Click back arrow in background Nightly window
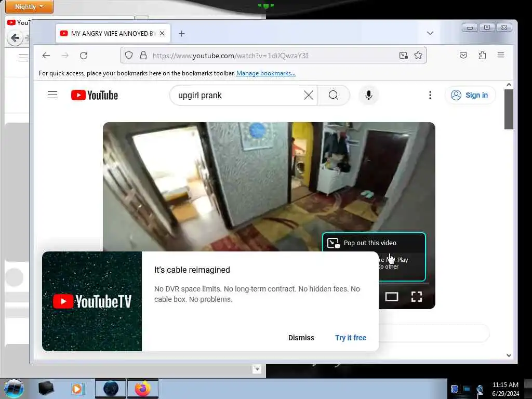Viewport: 532px width, 399px height. (x=15, y=38)
